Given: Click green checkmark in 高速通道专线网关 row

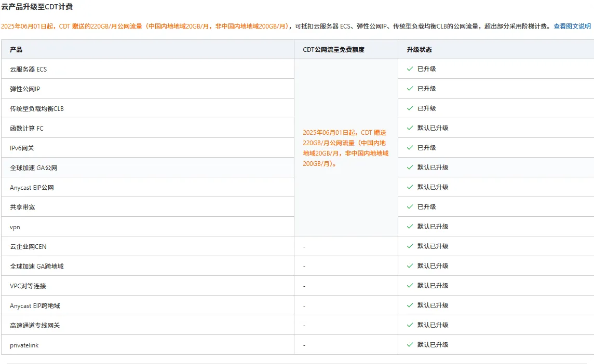Looking at the screenshot, I should click(410, 325).
